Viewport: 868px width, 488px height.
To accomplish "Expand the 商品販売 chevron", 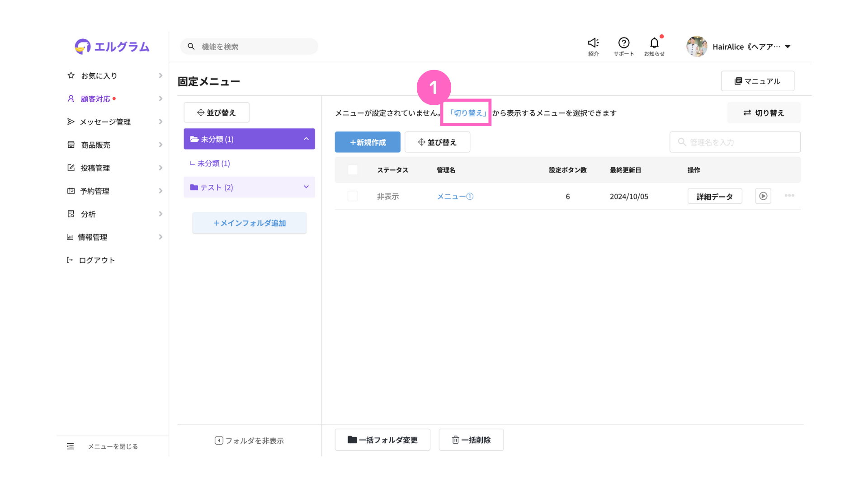I will (160, 145).
